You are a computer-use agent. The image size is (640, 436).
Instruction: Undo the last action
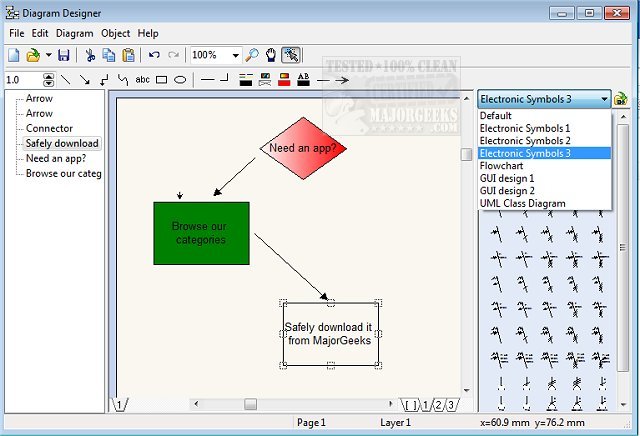154,55
